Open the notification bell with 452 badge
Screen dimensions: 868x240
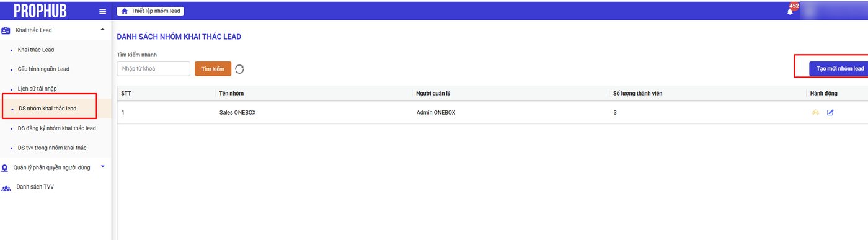tap(790, 11)
